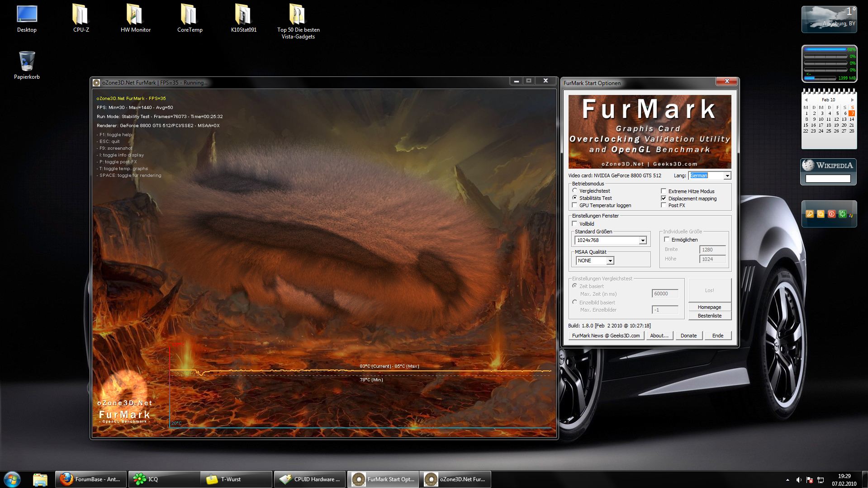
Task: Switch to the ICQ taskbar window
Action: click(164, 479)
